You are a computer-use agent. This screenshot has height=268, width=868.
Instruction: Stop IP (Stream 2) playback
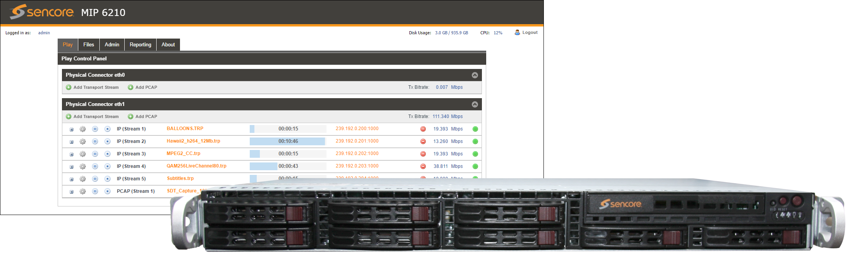[x=108, y=141]
